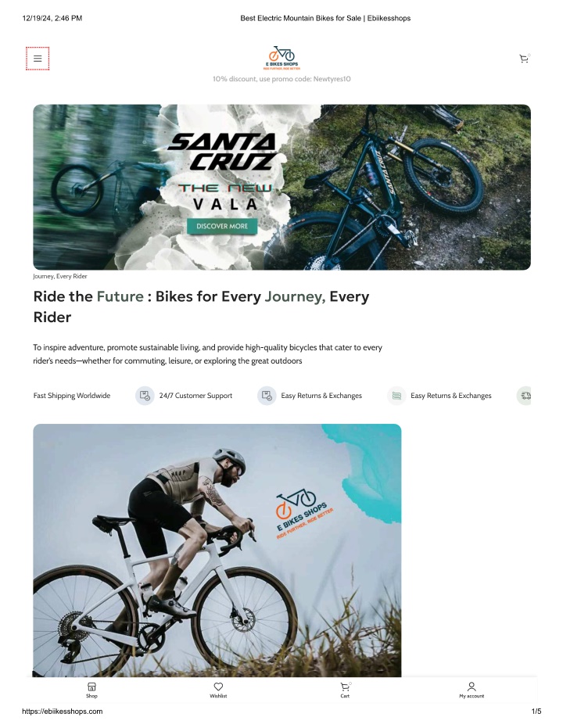563x728 pixels.
Task: Click the partially visible delivery truck icon
Action: point(524,396)
